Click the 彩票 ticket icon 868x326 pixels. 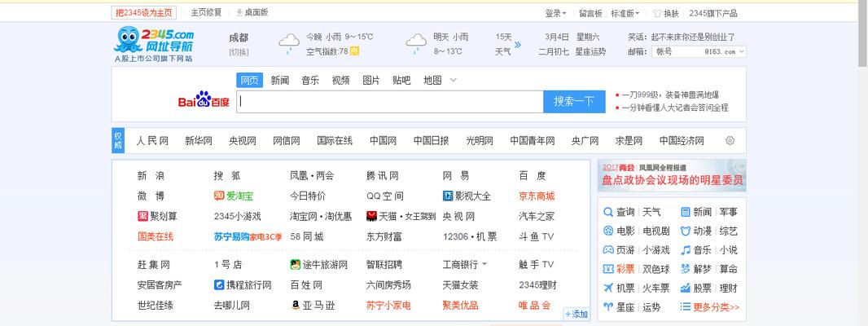[x=607, y=269]
